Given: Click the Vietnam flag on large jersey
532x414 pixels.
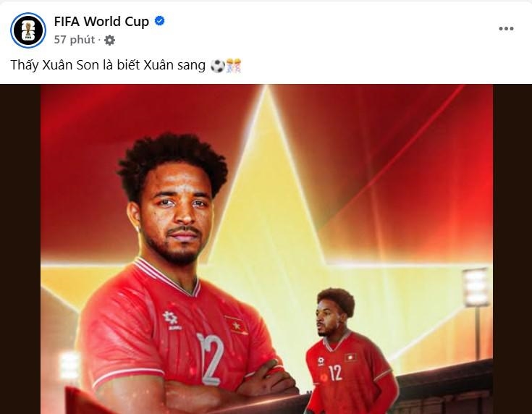Looking at the screenshot, I should point(235,325).
